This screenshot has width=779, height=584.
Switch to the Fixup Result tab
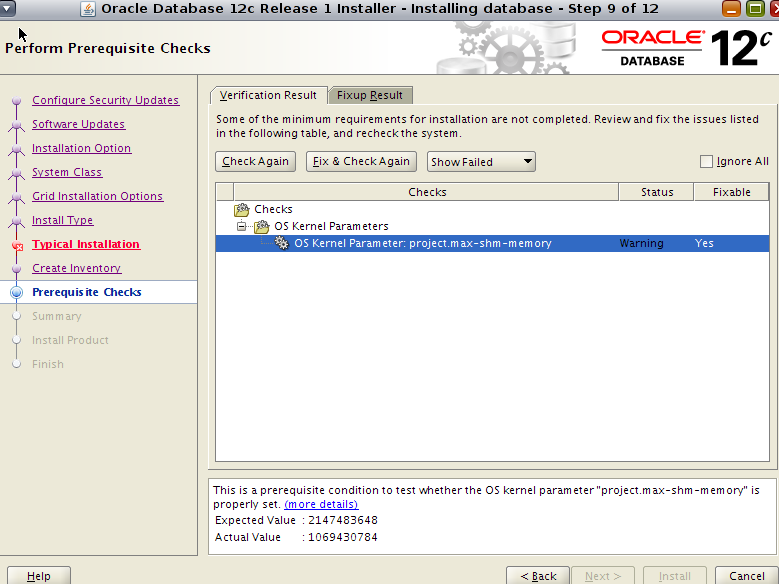click(370, 95)
